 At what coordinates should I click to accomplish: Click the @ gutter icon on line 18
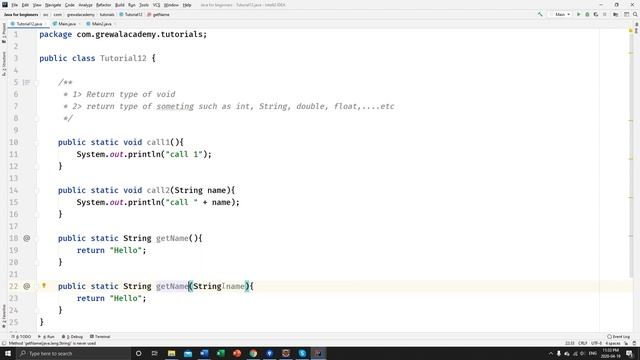27,238
